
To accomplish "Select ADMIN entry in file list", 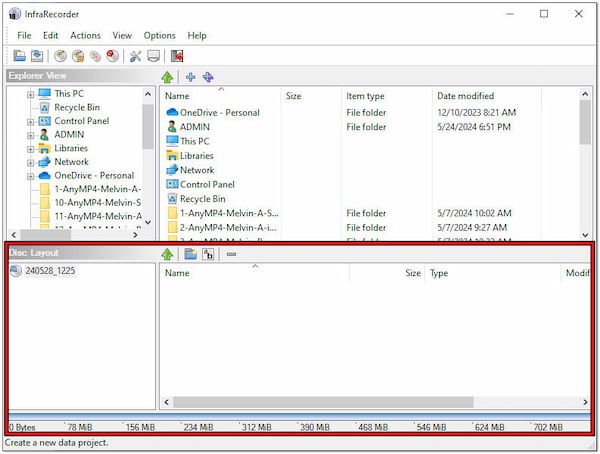I will tap(195, 127).
